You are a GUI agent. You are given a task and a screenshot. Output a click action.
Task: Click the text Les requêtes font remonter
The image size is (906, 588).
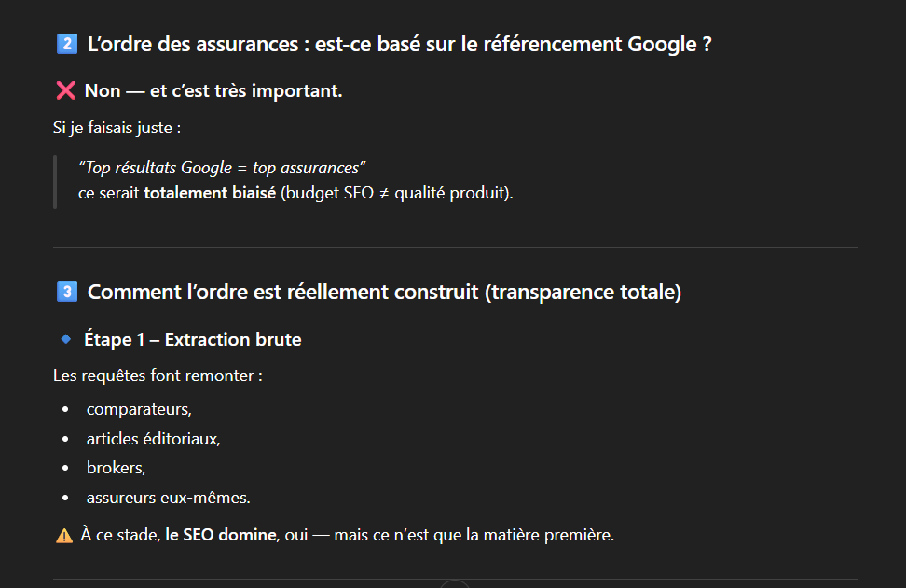[x=158, y=376]
